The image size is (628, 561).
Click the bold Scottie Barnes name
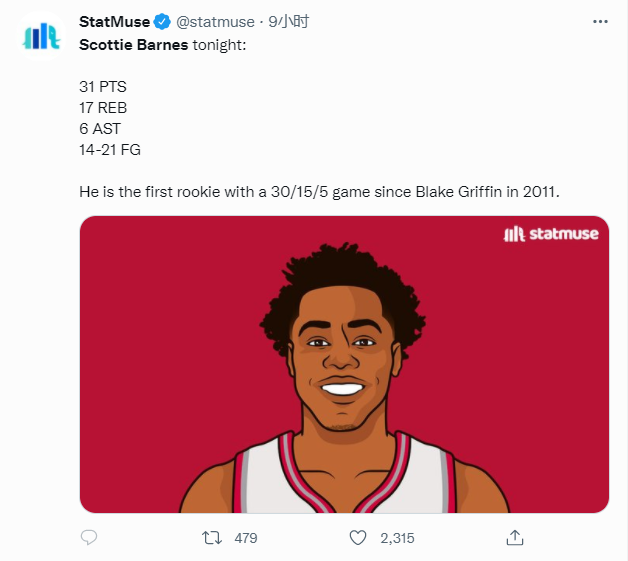pyautogui.click(x=133, y=44)
